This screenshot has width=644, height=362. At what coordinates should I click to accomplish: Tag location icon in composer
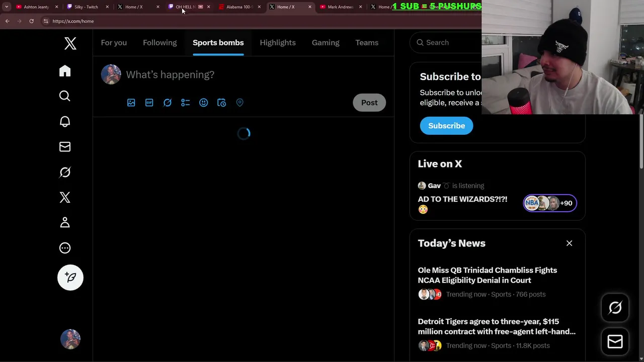tap(240, 103)
